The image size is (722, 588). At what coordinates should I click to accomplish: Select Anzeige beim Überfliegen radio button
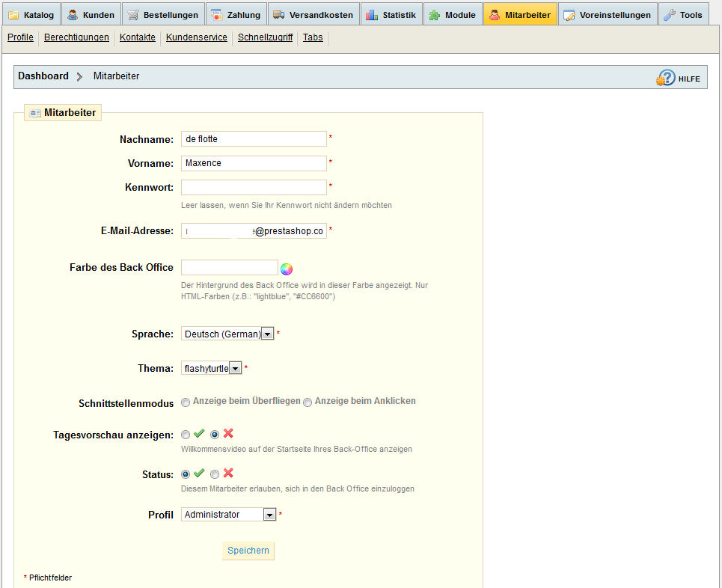pos(186,402)
